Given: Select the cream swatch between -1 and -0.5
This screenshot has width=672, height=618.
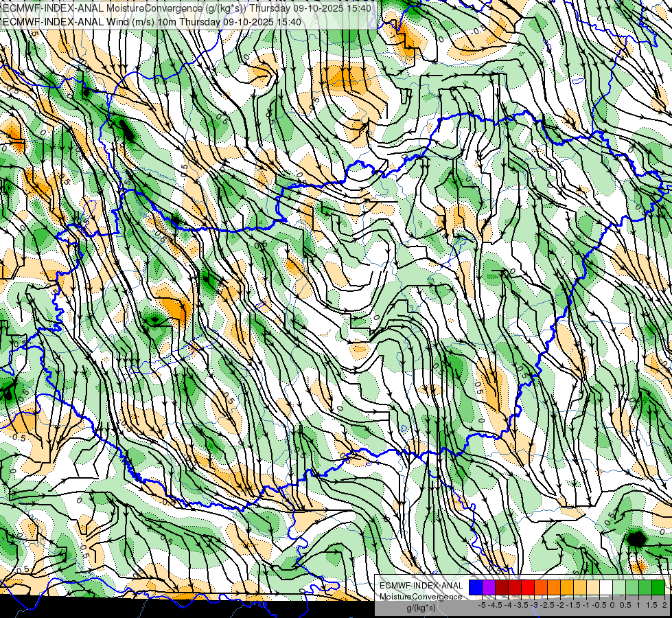Looking at the screenshot, I should pyautogui.click(x=593, y=587).
